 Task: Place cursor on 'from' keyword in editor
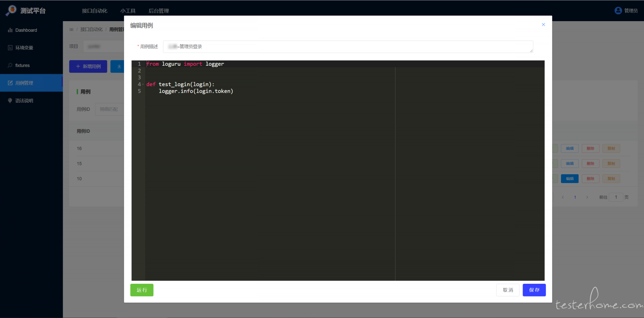pyautogui.click(x=153, y=64)
